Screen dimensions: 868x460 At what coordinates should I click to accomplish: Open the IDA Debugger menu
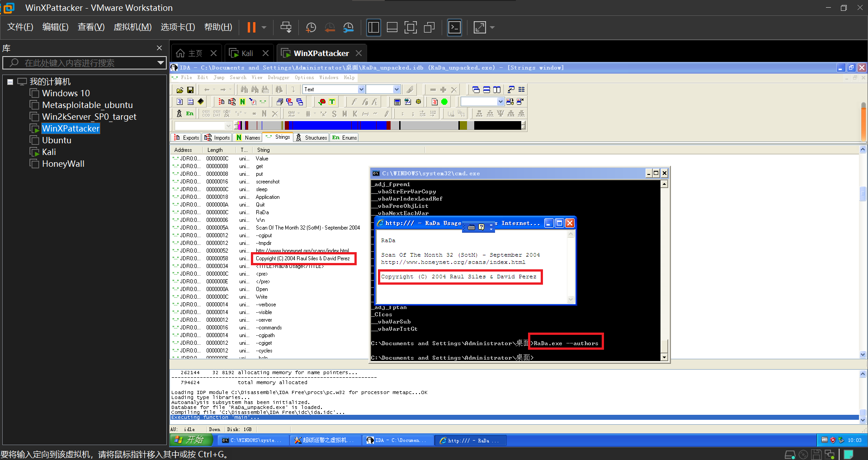[278, 78]
